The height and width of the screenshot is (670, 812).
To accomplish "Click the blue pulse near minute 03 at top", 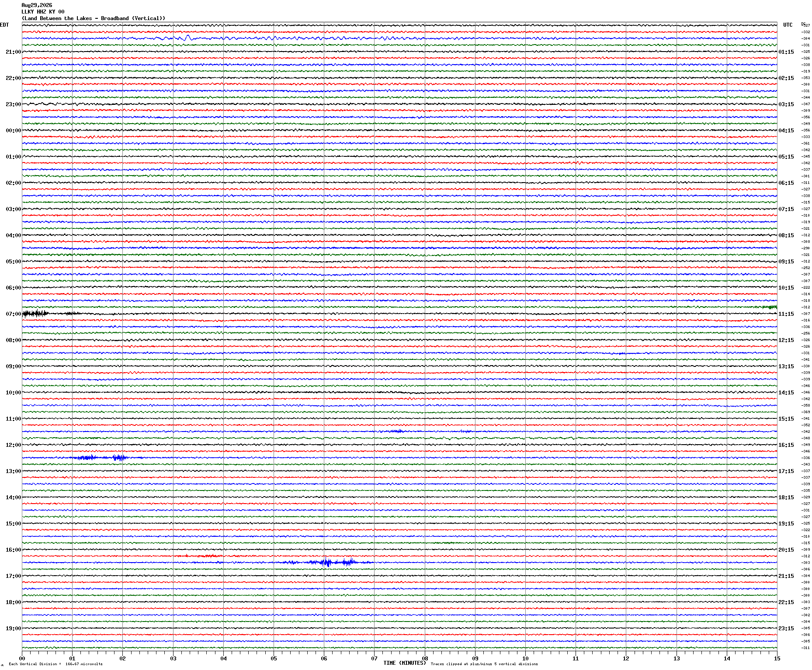I will pos(188,38).
